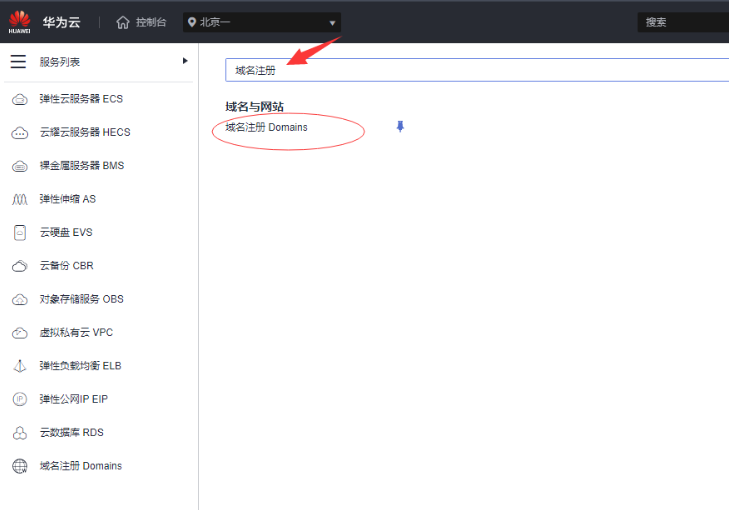
Task: Click the top-right 搜索 search box
Action: (x=683, y=22)
